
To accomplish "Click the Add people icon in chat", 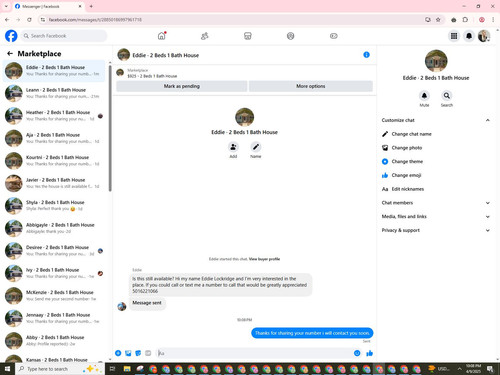I will click(233, 147).
